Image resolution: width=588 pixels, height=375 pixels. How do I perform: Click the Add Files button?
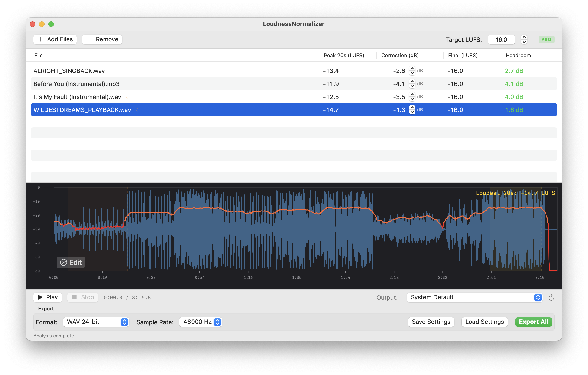[x=55, y=39]
